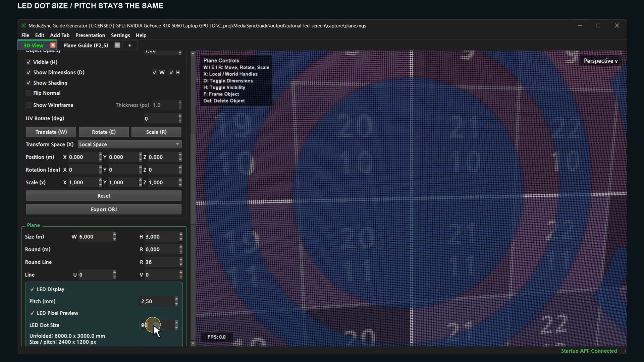Enable Show Wireframe checkbox

[x=29, y=105]
